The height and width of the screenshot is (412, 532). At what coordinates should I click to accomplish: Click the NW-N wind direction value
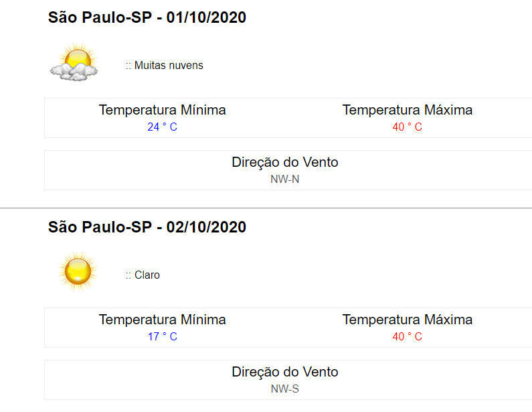pyautogui.click(x=284, y=179)
